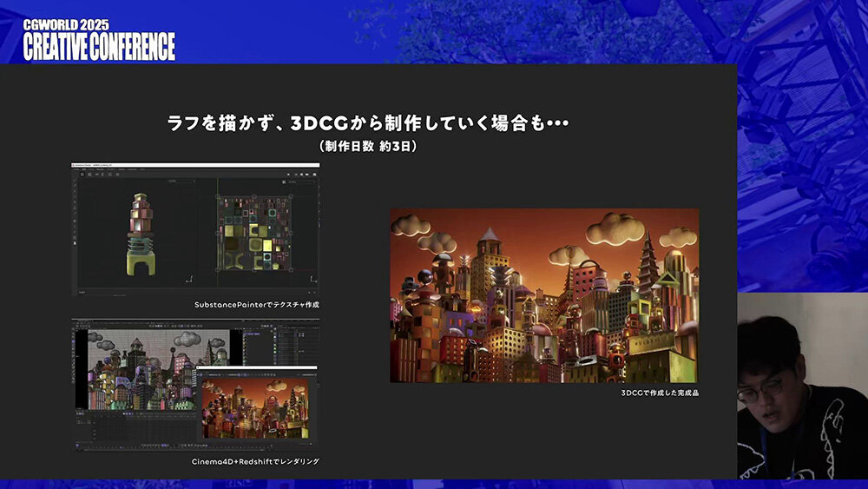The image size is (868, 489).
Task: Click the axis gizmo in the 3D tower viewport
Action: coord(190,279)
